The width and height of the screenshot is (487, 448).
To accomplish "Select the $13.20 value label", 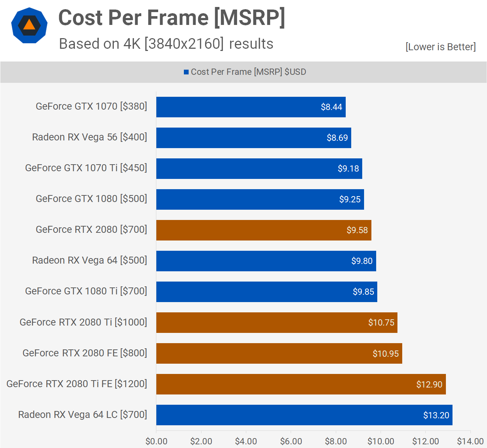I will (436, 415).
